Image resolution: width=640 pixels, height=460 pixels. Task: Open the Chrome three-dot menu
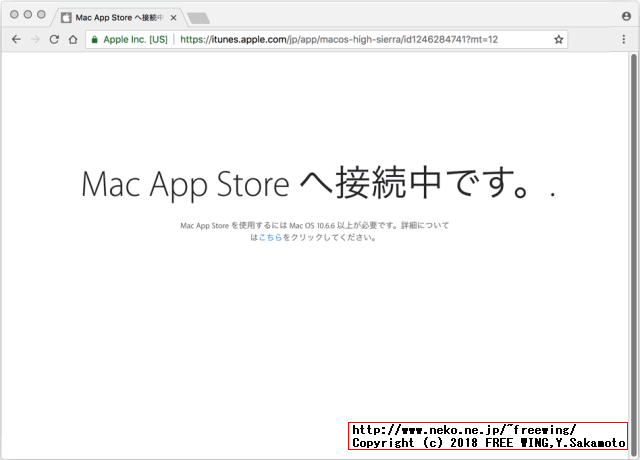tap(624, 39)
